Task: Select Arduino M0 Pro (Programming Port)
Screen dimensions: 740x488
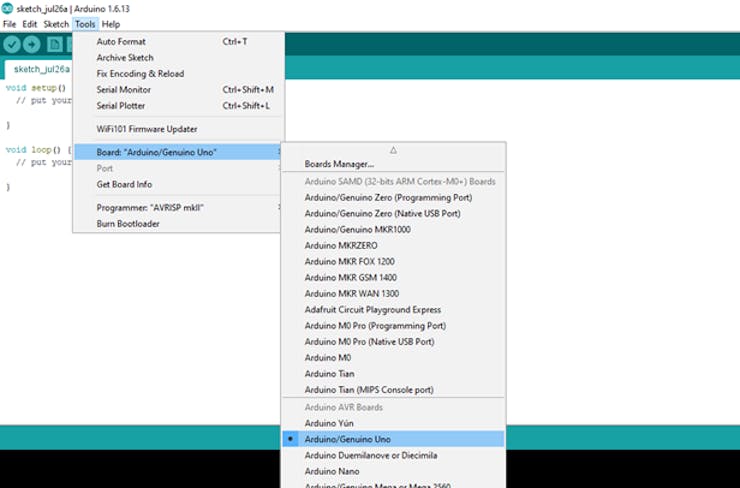Action: (393, 326)
